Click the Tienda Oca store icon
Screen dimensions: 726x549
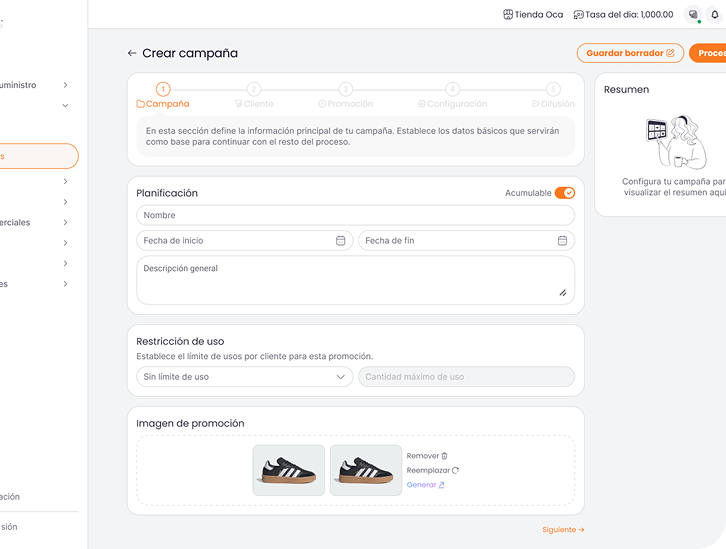pos(508,15)
